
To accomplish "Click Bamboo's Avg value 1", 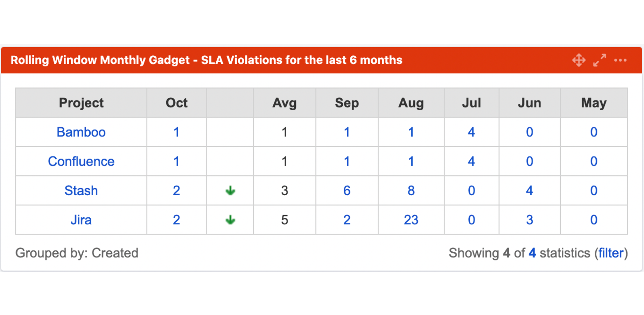I will (x=285, y=132).
